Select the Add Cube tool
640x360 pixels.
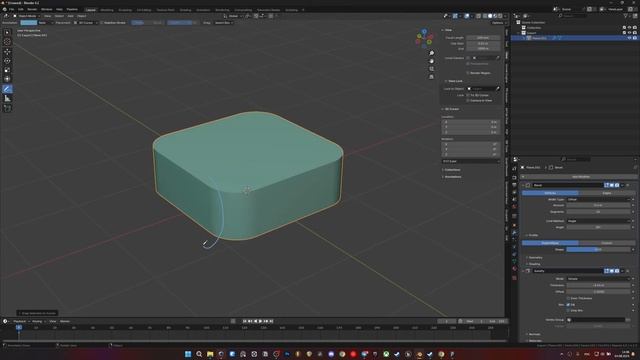(7, 108)
